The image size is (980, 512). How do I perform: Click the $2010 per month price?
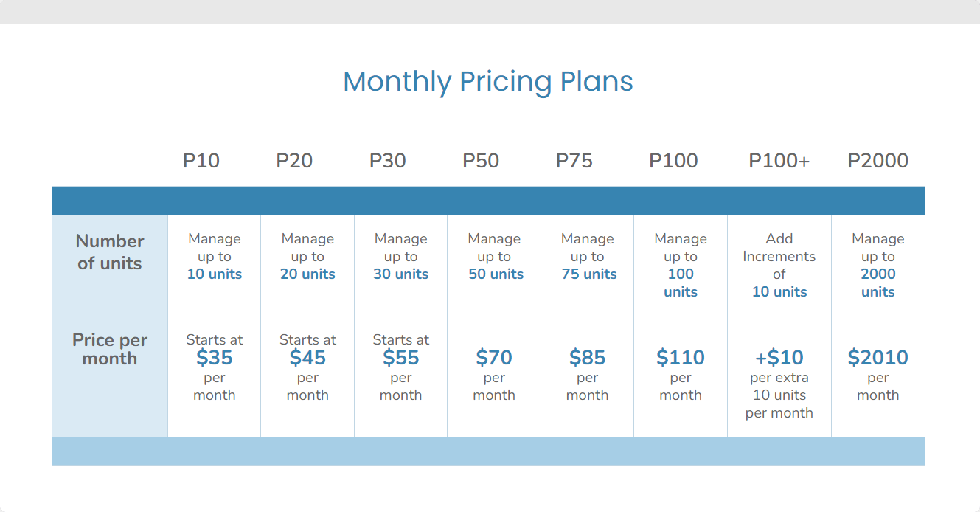878,358
